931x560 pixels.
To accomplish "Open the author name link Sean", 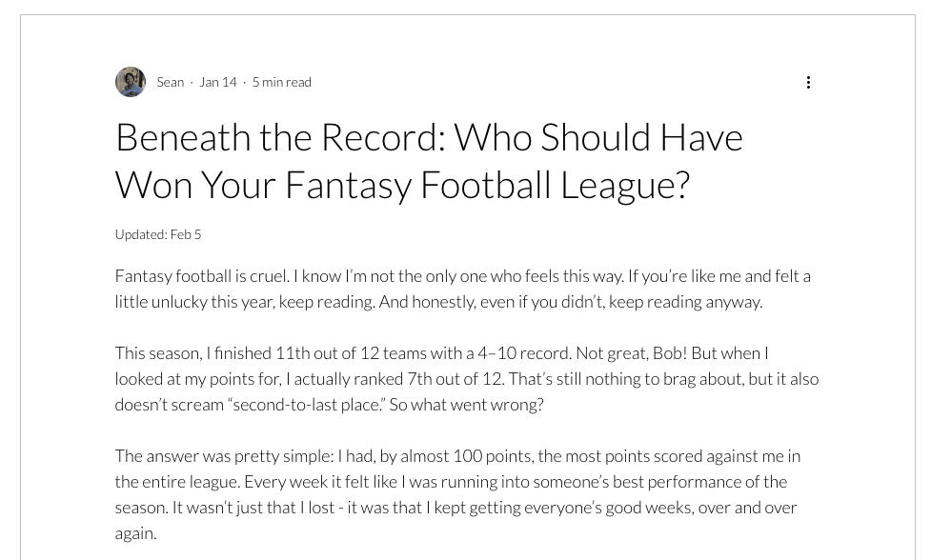I will 170,82.
